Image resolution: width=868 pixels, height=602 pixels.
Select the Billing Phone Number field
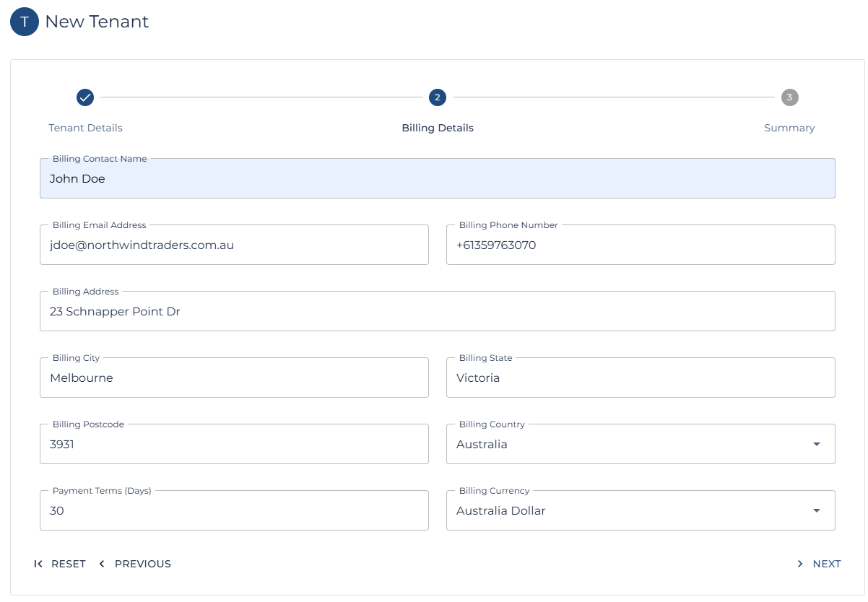click(x=640, y=245)
